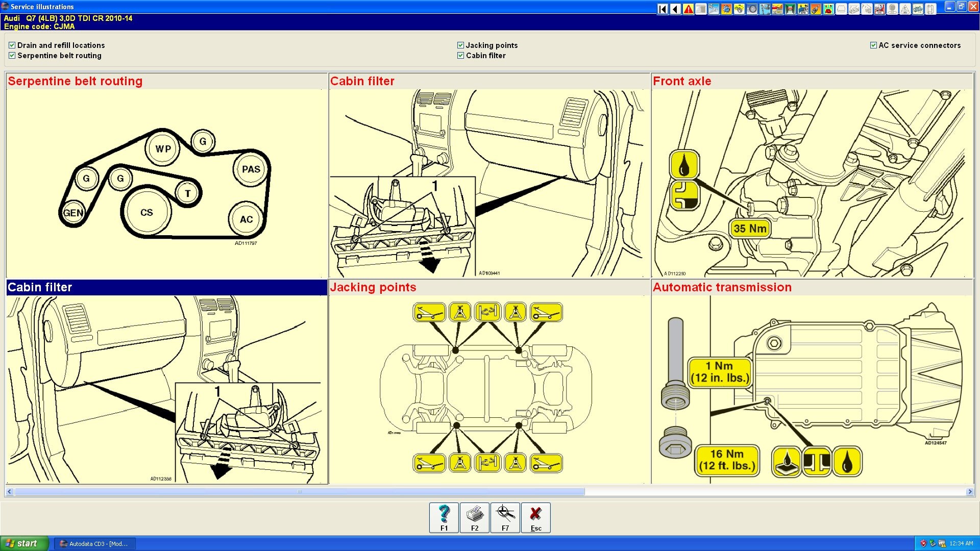Click the blue globe engine management icon
The width and height of the screenshot is (980, 551).
coord(726,9)
